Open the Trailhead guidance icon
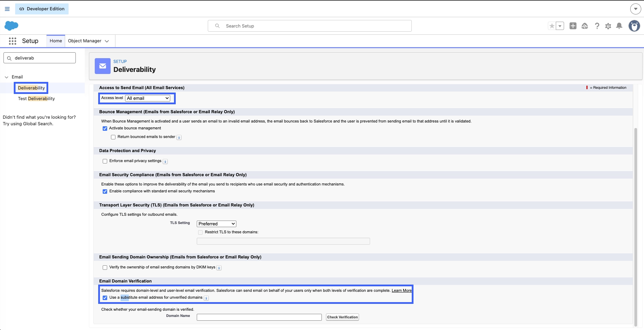Viewport: 644px width, 330px height. click(585, 26)
